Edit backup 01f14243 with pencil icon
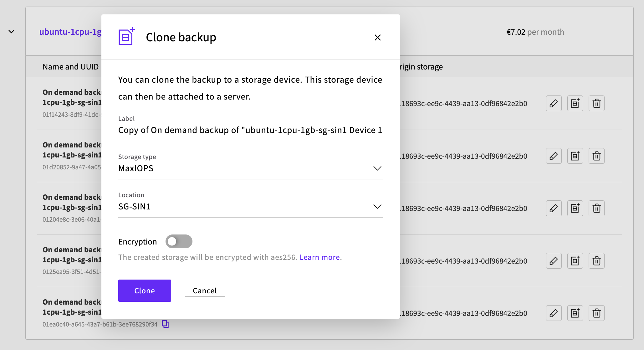This screenshot has width=644, height=350. pyautogui.click(x=554, y=103)
